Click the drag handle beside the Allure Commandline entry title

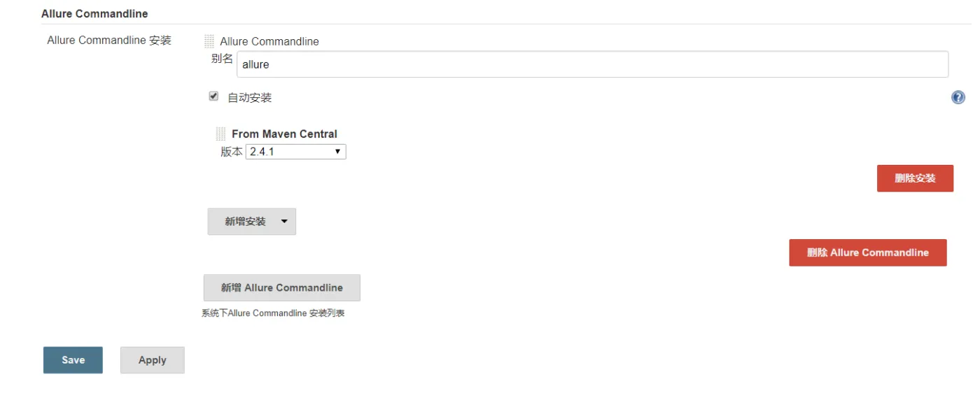pos(209,41)
